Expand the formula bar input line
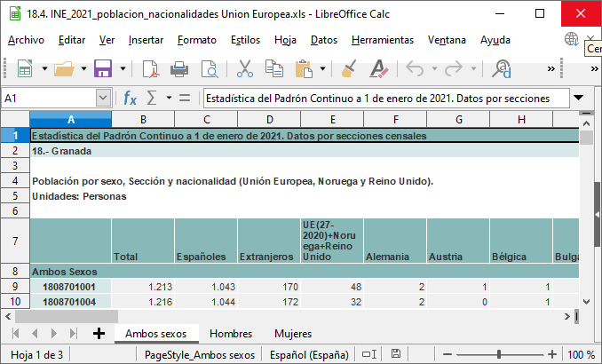 click(x=579, y=98)
